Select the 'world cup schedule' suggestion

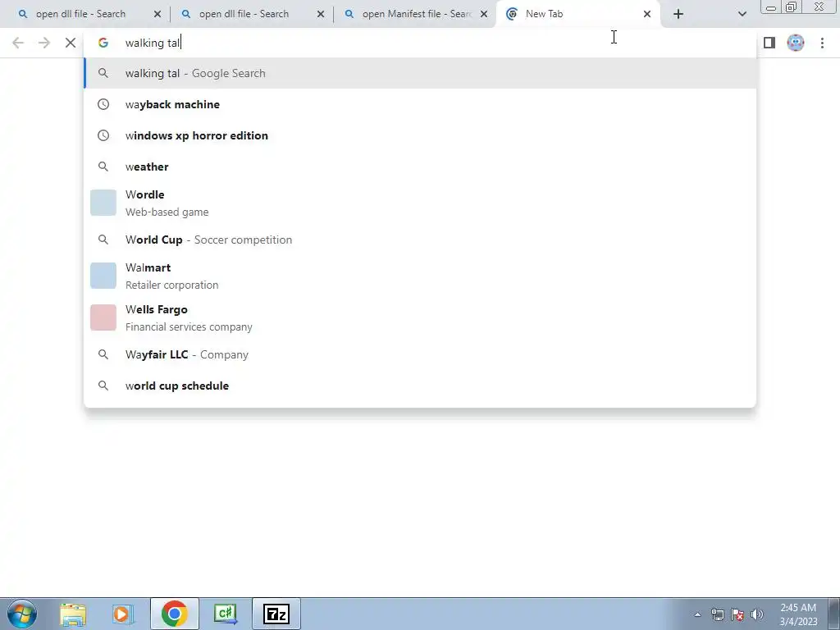pyautogui.click(x=420, y=386)
